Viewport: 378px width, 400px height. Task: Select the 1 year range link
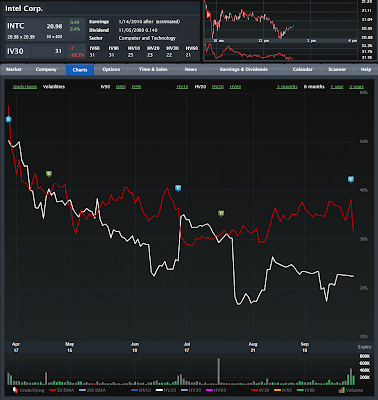click(x=337, y=87)
